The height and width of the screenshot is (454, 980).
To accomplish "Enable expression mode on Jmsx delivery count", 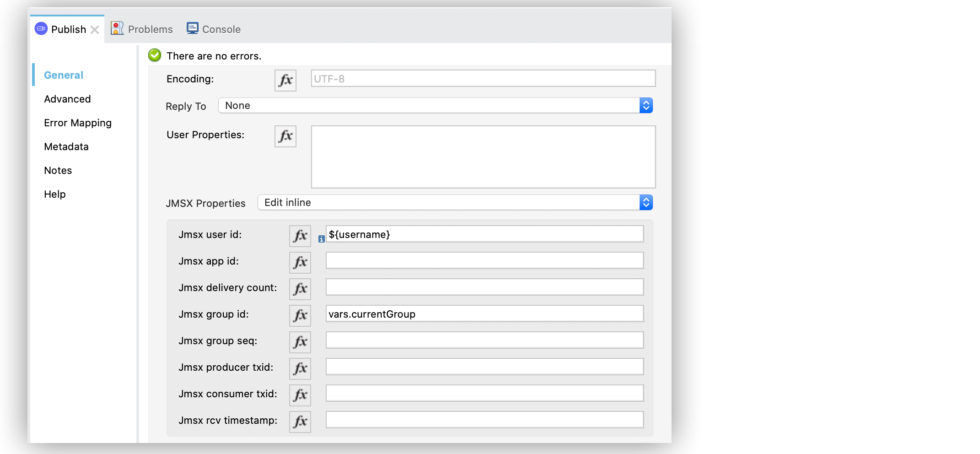I will pos(300,289).
